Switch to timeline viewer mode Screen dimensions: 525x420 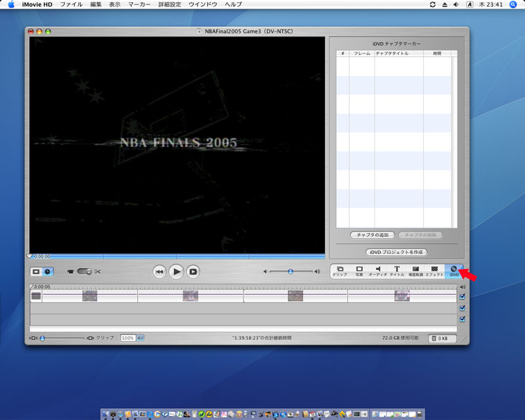point(48,271)
